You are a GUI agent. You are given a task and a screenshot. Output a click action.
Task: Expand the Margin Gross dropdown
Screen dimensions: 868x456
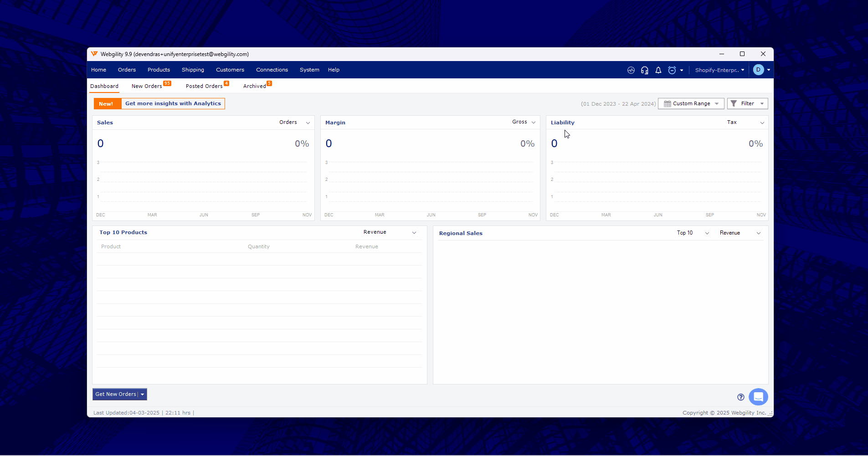(x=524, y=122)
